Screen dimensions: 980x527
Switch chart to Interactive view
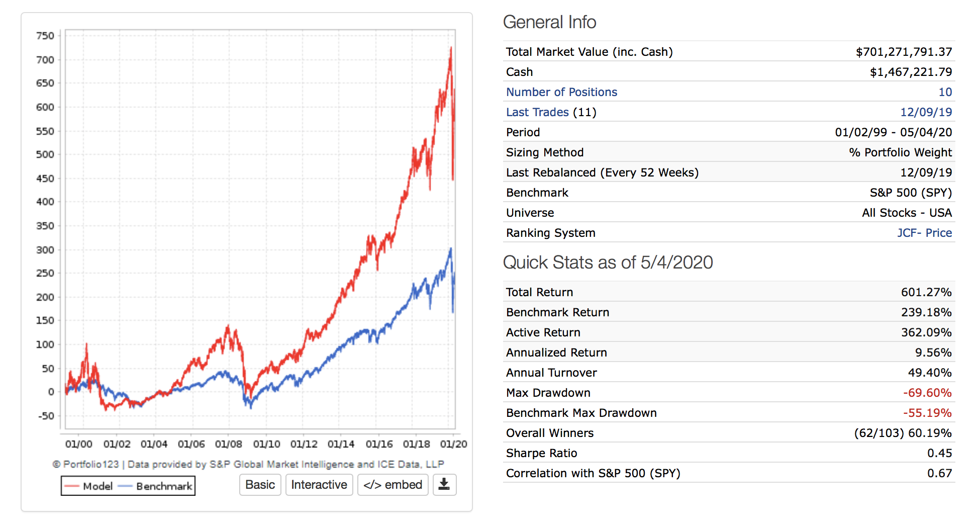pos(319,485)
